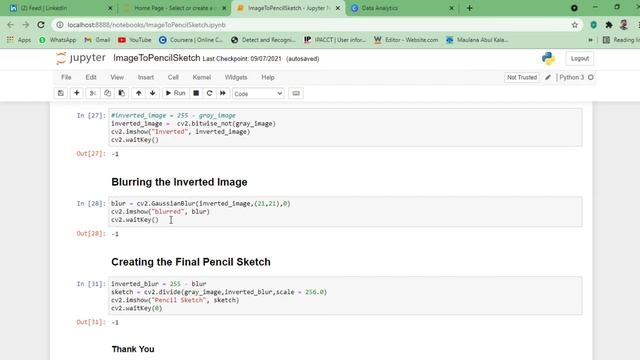Viewport: 640px width, 360px height.
Task: Open the Reading list
Action: click(x=621, y=40)
